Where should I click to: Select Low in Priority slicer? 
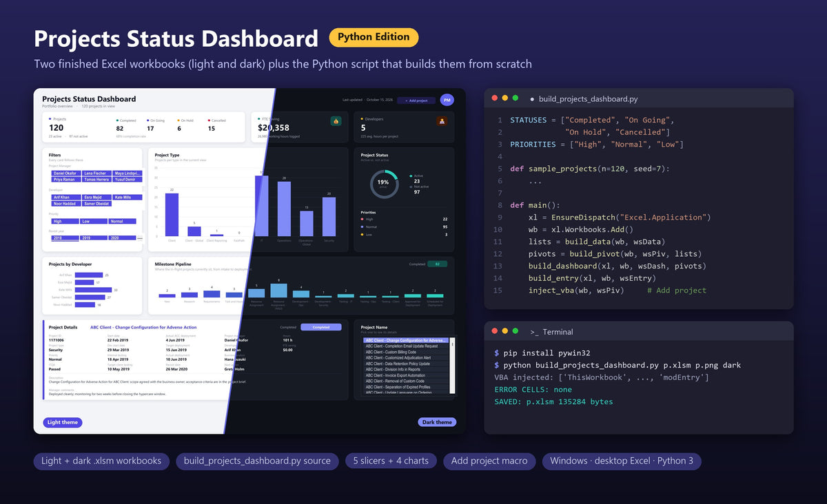[x=94, y=221]
